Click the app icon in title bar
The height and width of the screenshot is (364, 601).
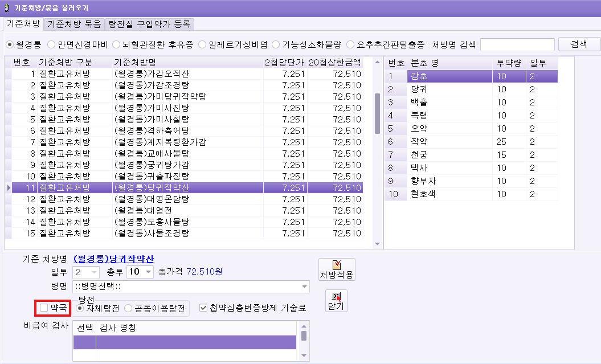tap(6, 7)
